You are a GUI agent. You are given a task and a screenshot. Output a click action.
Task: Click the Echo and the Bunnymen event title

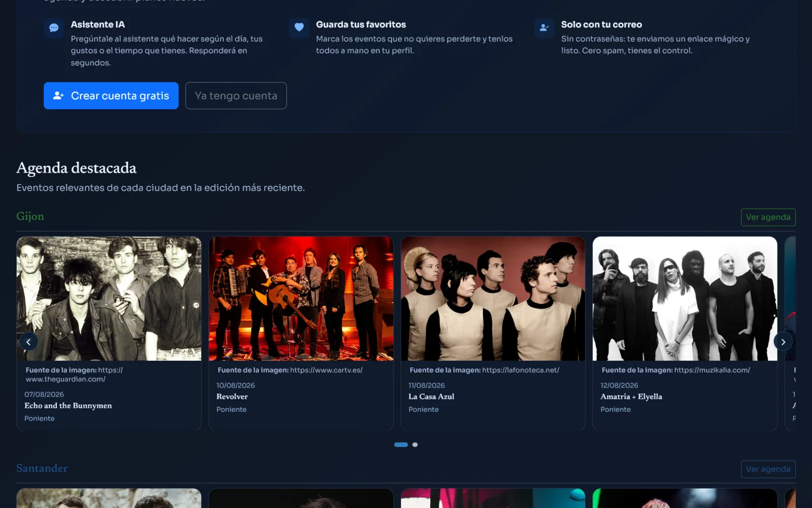tap(68, 405)
